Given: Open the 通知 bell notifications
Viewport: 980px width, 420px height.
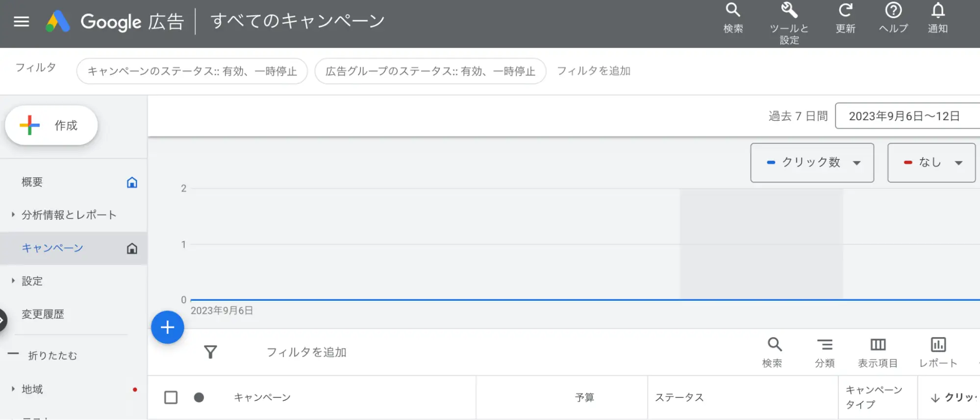Looking at the screenshot, I should coord(937,11).
